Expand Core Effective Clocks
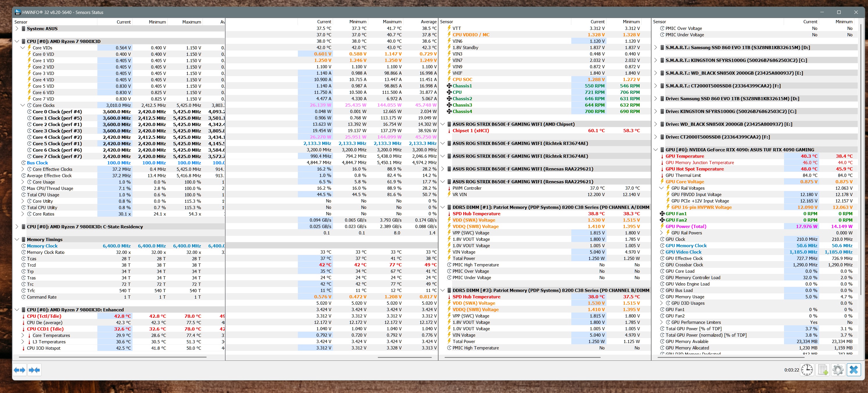 tap(23, 169)
